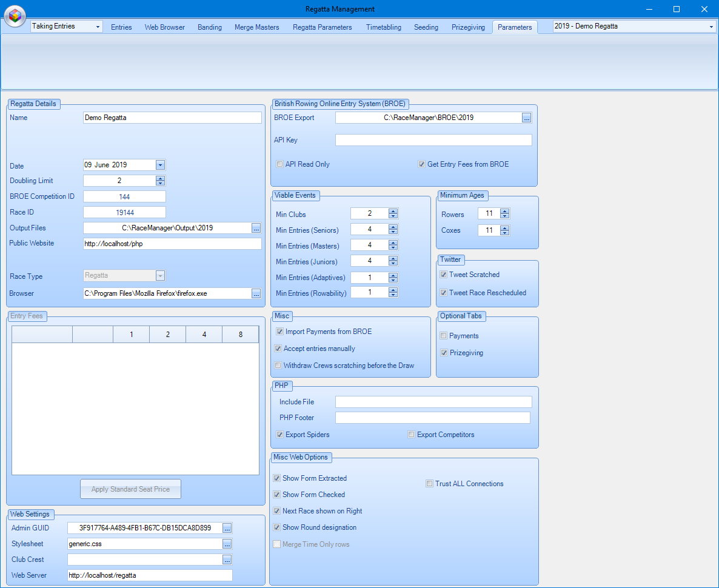Enable the Payments optional tab
The image size is (719, 588).
click(x=443, y=335)
